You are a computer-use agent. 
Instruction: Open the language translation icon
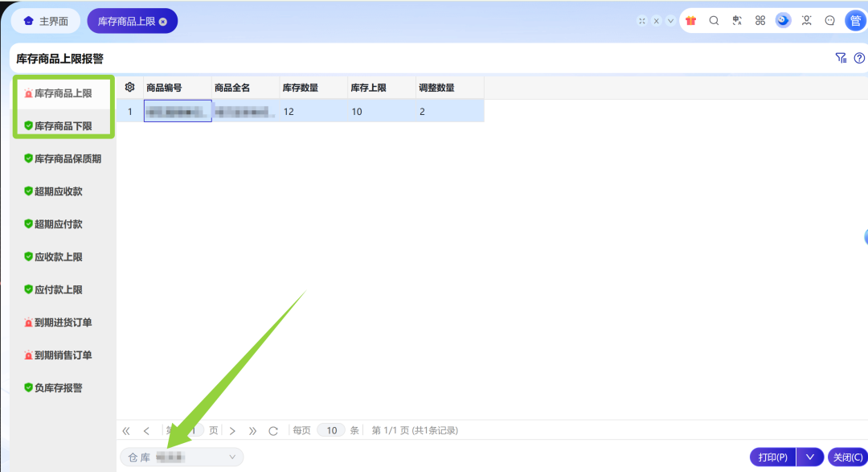tap(737, 21)
